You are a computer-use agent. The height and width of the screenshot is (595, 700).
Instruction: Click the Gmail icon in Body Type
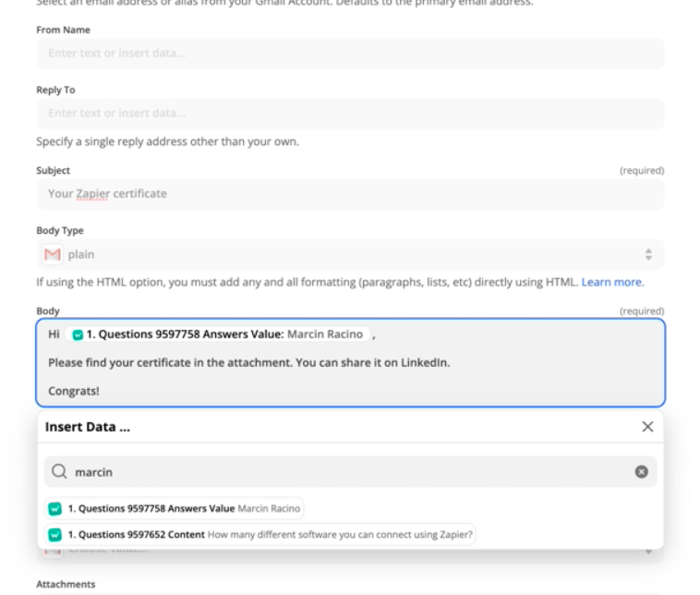click(x=53, y=254)
